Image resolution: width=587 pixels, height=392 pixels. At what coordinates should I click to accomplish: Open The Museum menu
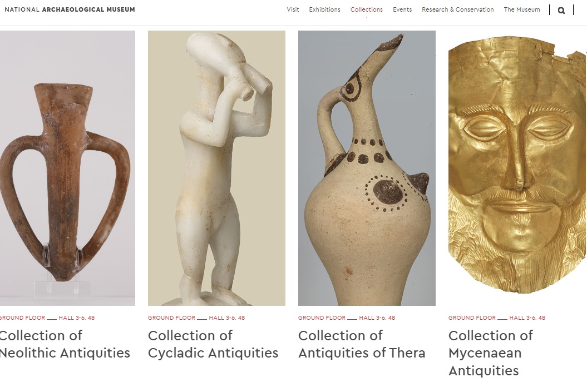(522, 9)
